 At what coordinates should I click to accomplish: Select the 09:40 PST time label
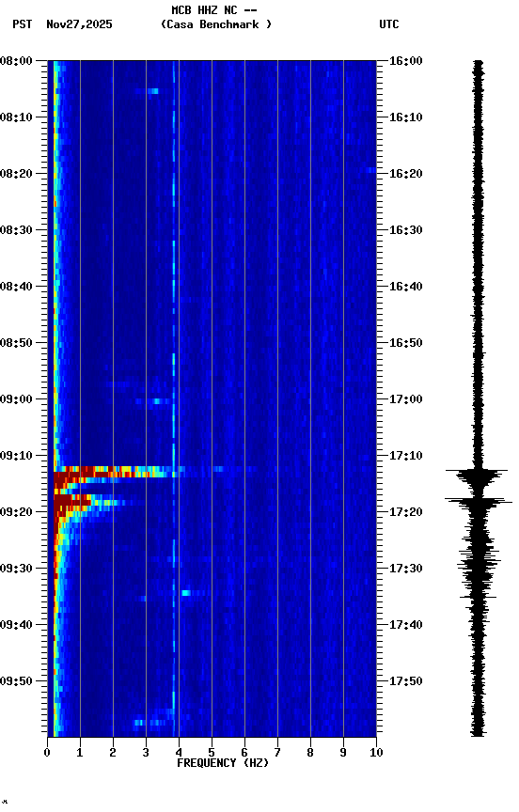click(x=16, y=625)
